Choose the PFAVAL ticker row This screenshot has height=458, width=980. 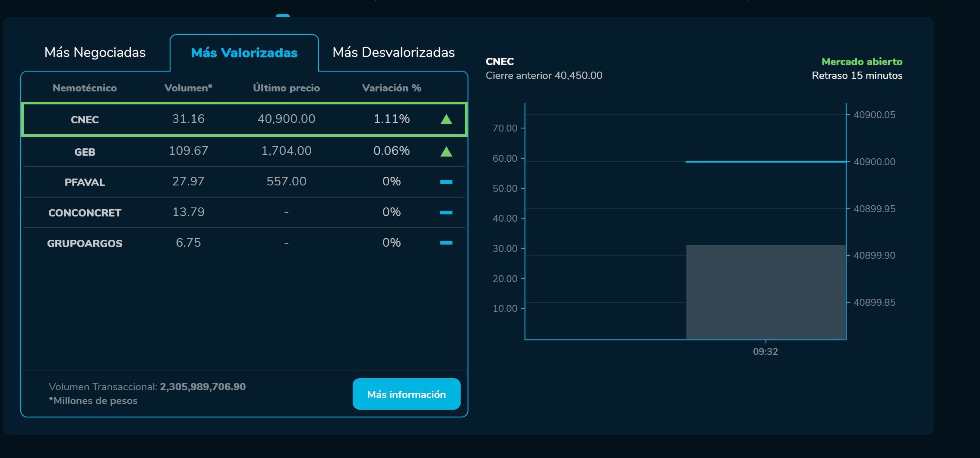pyautogui.click(x=85, y=182)
